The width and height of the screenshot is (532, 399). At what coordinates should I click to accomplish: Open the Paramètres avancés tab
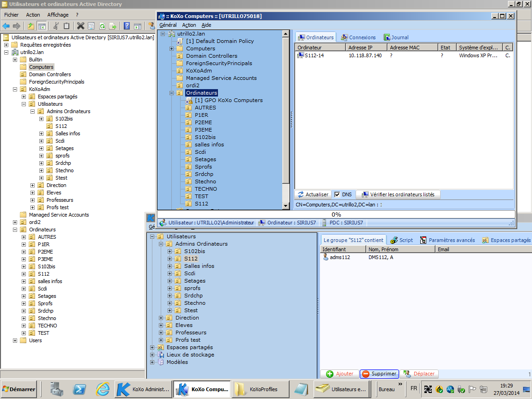coord(447,240)
